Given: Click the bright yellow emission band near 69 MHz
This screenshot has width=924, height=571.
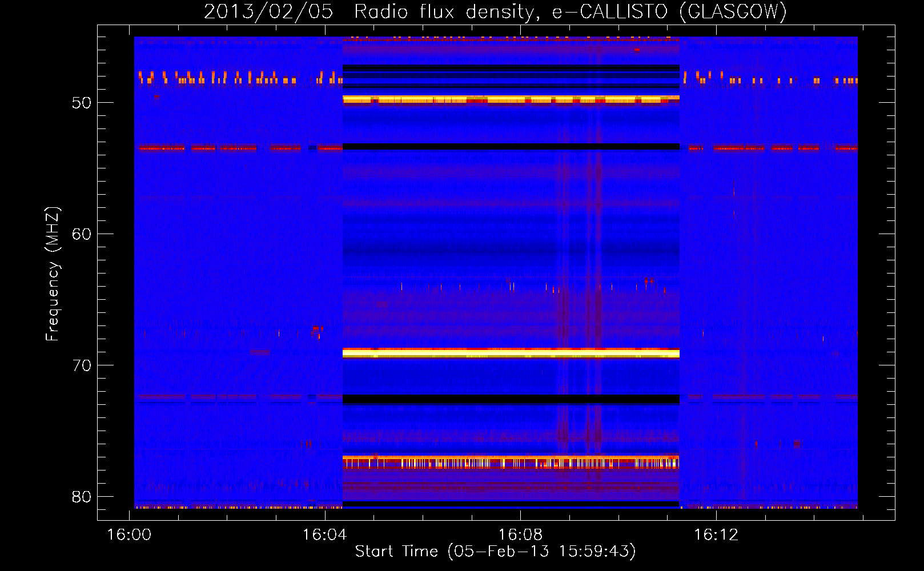Looking at the screenshot, I should tap(511, 353).
